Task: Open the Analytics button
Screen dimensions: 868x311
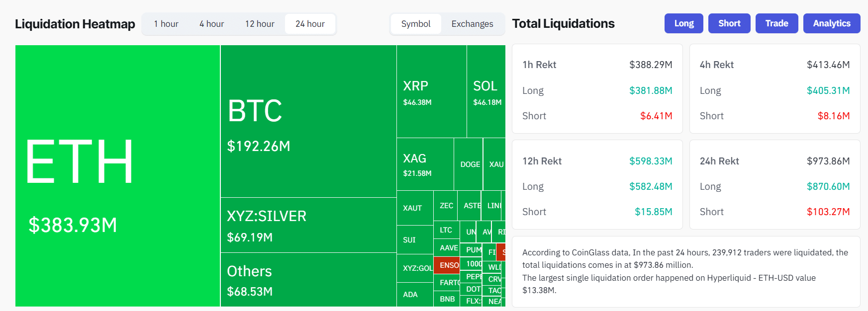Action: pos(832,23)
